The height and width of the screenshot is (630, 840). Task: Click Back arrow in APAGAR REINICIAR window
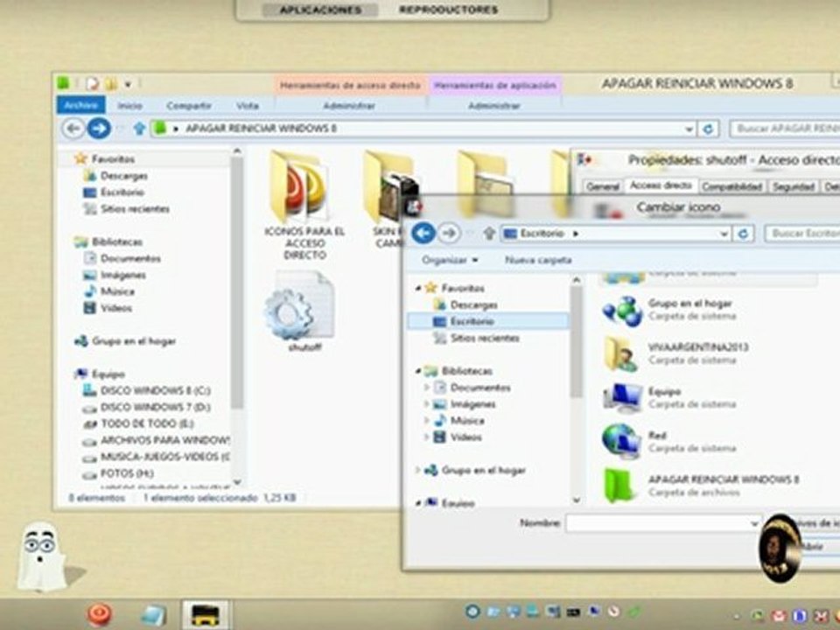point(73,129)
